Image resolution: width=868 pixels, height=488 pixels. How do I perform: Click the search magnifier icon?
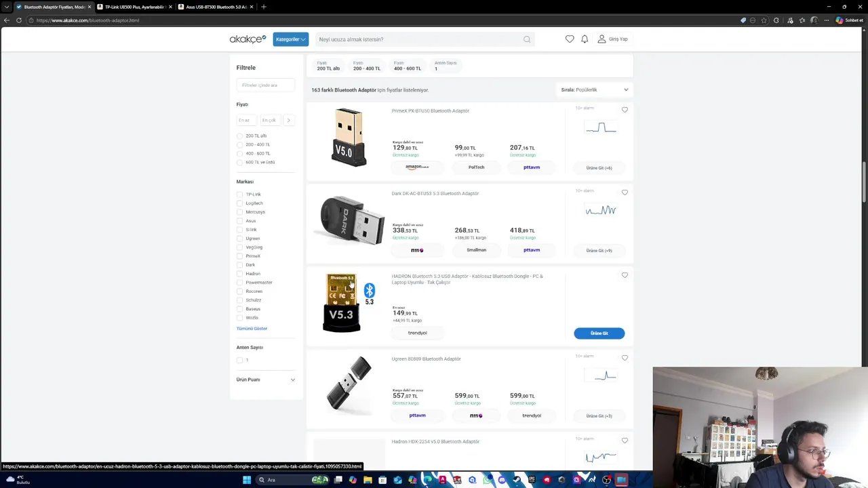(527, 39)
